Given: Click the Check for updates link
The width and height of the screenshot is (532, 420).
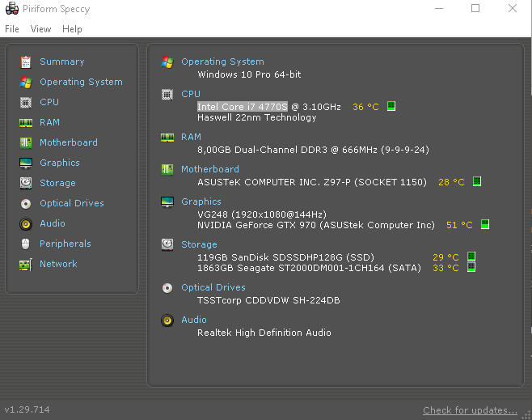Looking at the screenshot, I should 470,410.
